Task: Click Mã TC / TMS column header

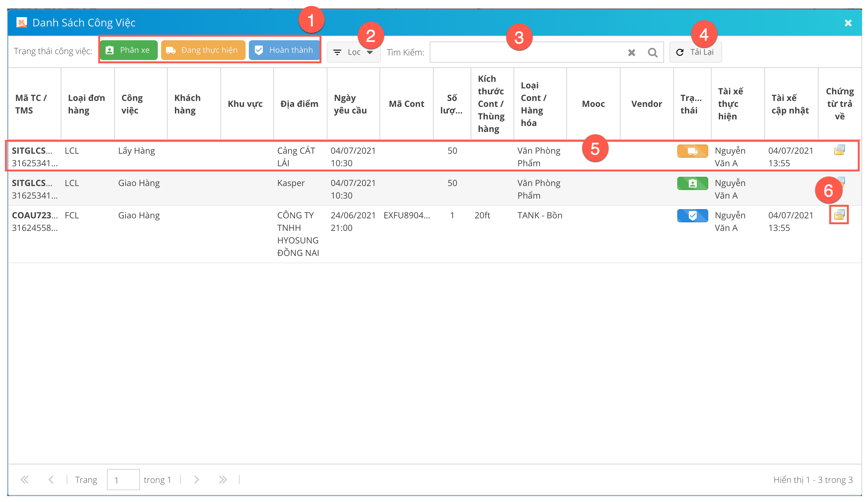Action: tap(31, 104)
